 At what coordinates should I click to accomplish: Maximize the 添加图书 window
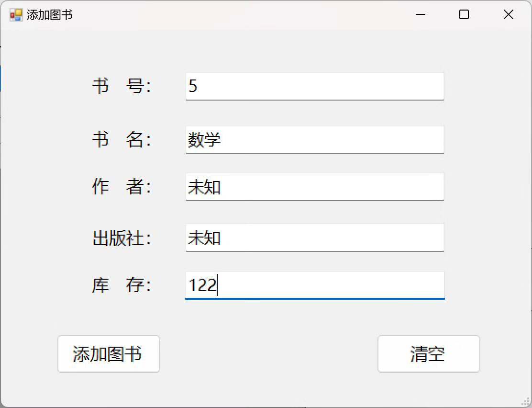pos(464,15)
